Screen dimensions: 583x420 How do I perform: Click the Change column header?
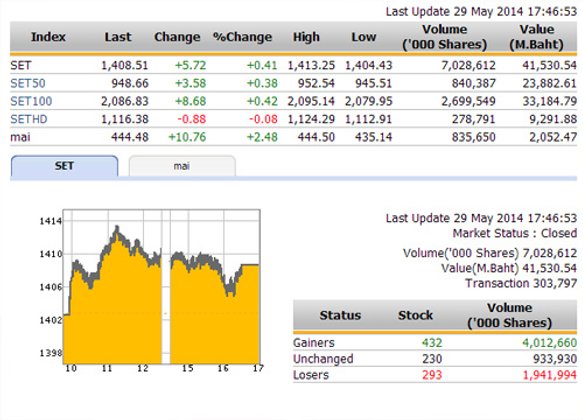tap(177, 37)
